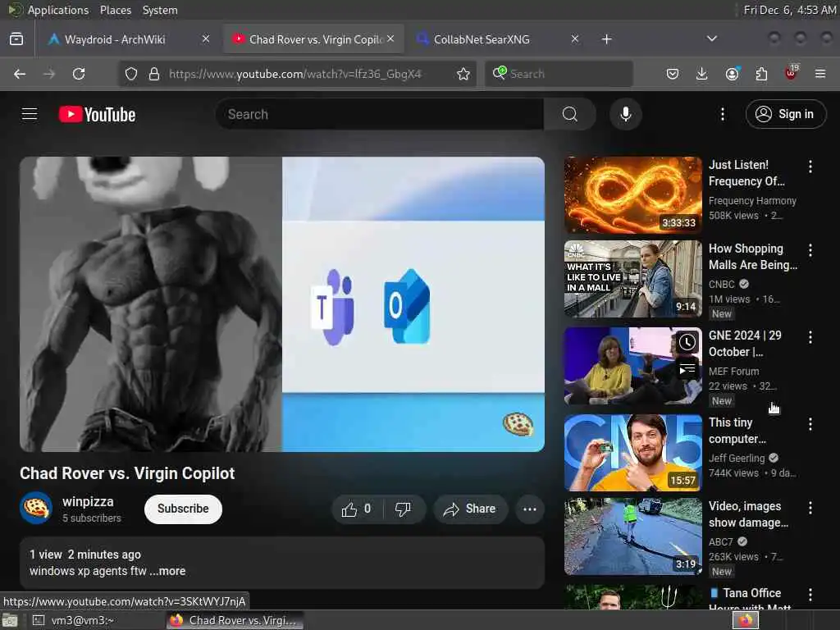
Task: Like the video with thumbs-up
Action: click(x=357, y=509)
